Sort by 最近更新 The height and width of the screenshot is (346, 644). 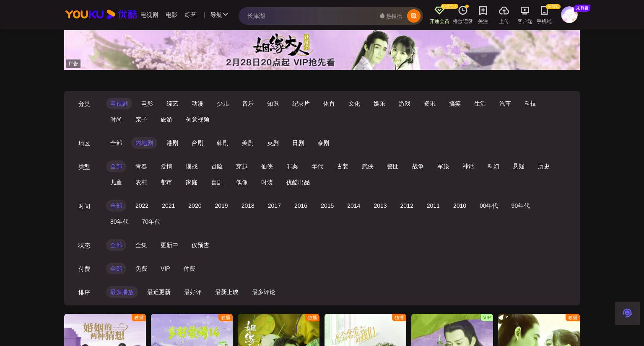pyautogui.click(x=159, y=292)
